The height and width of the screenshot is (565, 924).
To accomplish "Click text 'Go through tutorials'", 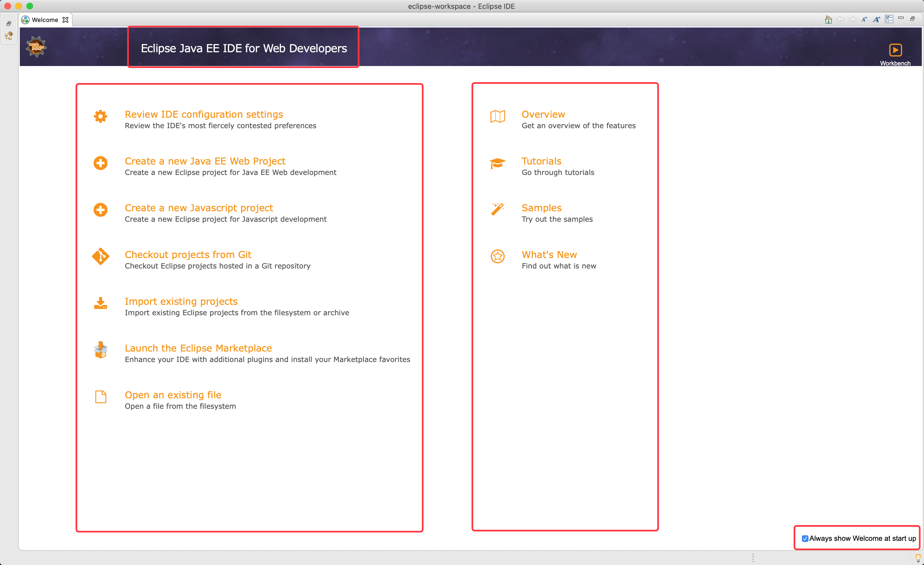I will coord(558,172).
